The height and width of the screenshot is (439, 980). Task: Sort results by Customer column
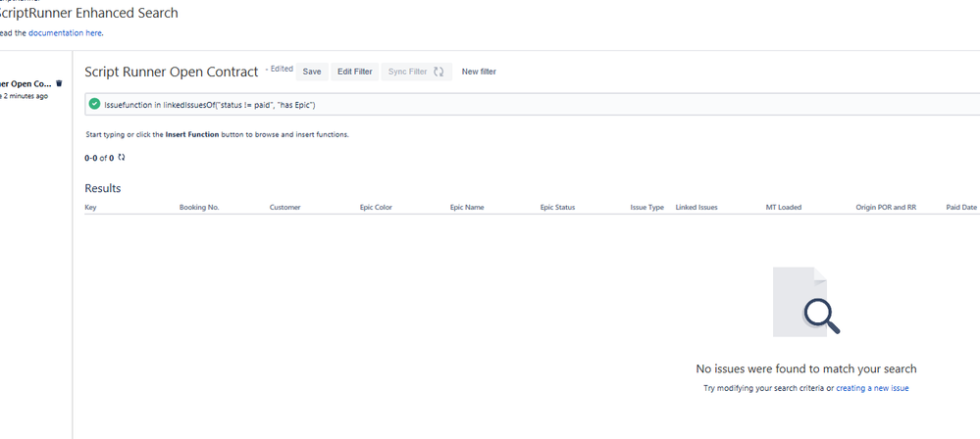(285, 208)
